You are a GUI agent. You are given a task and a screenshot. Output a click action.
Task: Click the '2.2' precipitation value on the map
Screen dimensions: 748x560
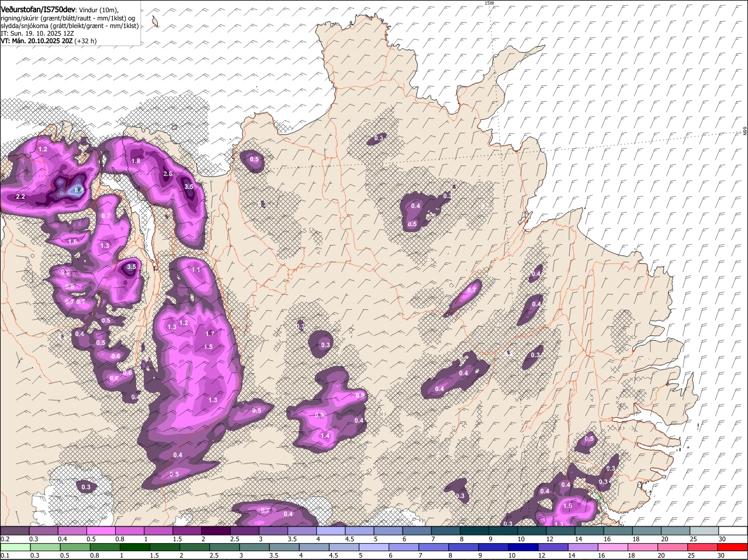click(20, 197)
